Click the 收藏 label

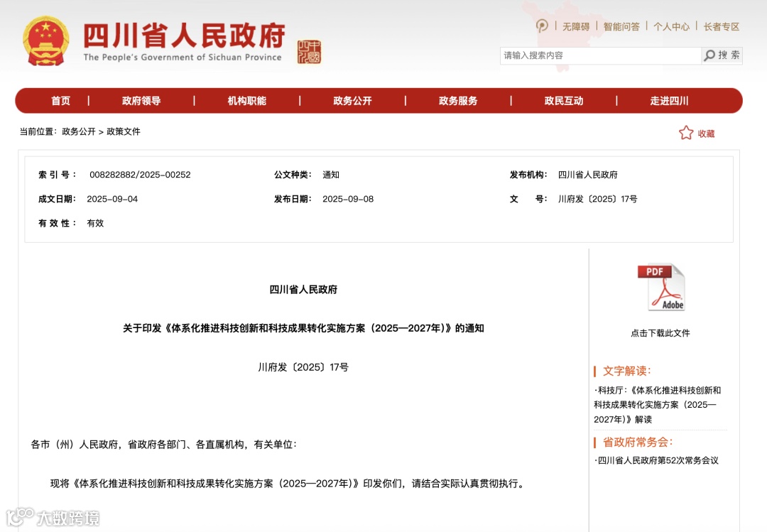tap(706, 134)
